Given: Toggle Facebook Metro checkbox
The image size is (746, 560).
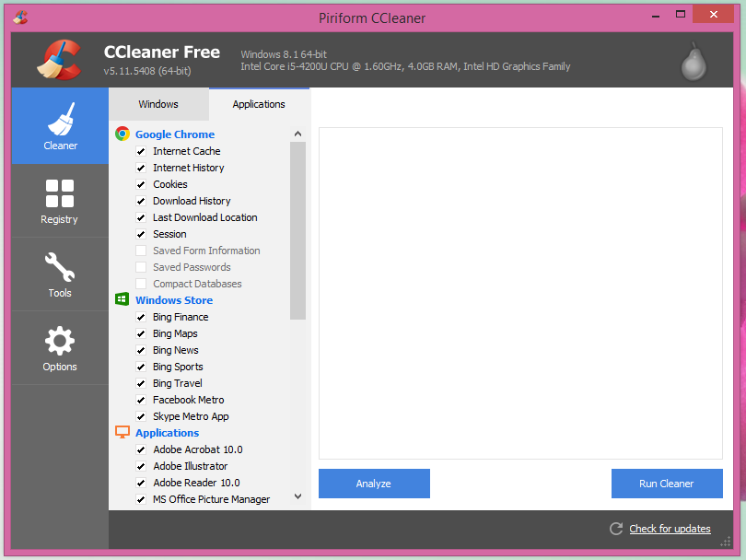Looking at the screenshot, I should pyautogui.click(x=141, y=400).
